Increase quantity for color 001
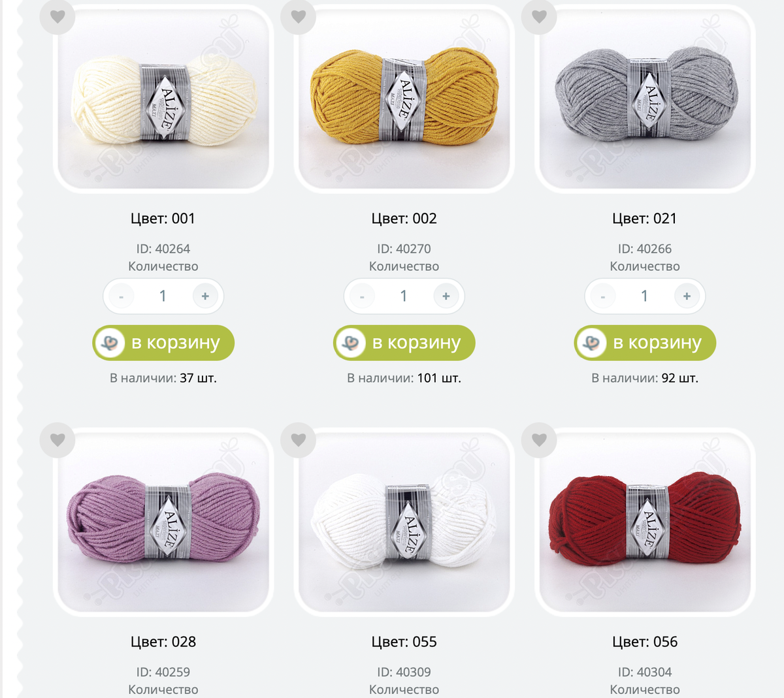The image size is (784, 698). click(x=205, y=296)
